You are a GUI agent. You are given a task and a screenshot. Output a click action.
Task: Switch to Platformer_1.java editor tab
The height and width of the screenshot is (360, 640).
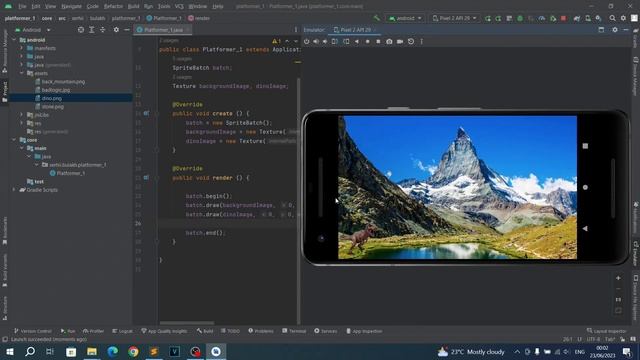(x=163, y=30)
